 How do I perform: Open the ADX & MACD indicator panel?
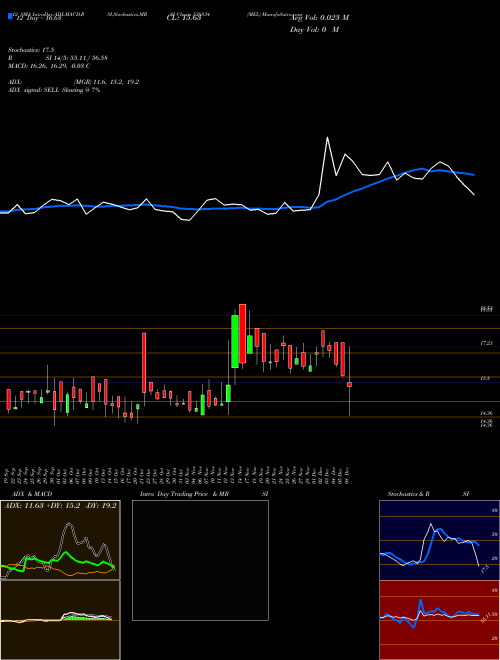point(60,540)
